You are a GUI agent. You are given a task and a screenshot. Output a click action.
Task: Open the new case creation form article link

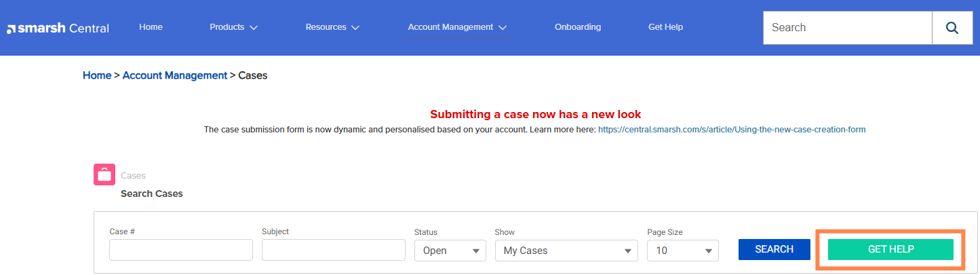pyautogui.click(x=731, y=129)
